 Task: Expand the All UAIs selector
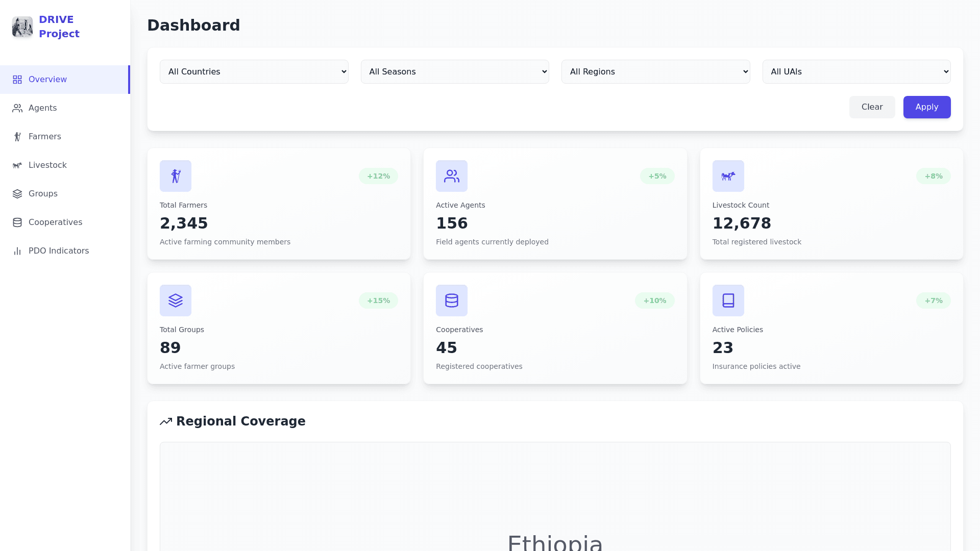(x=856, y=71)
